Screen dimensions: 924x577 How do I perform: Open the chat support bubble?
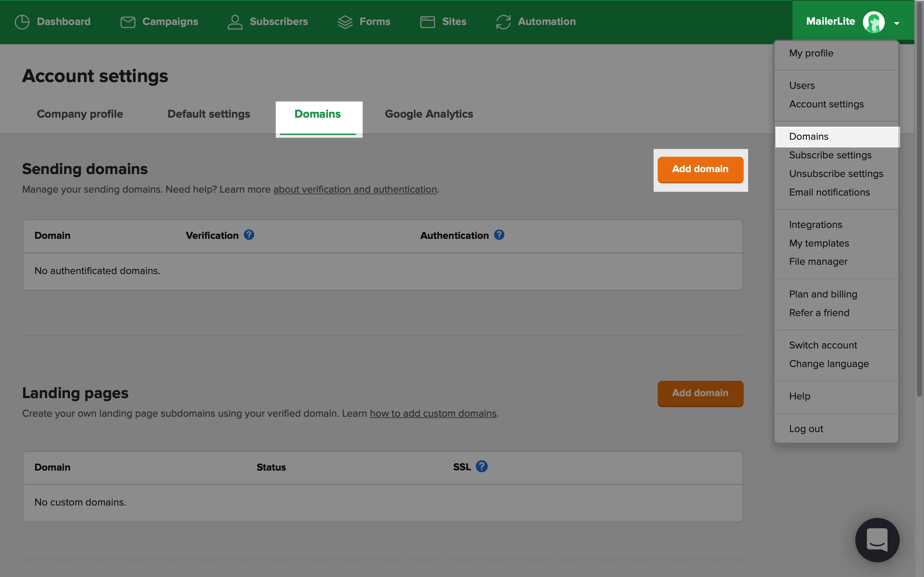[x=877, y=539]
